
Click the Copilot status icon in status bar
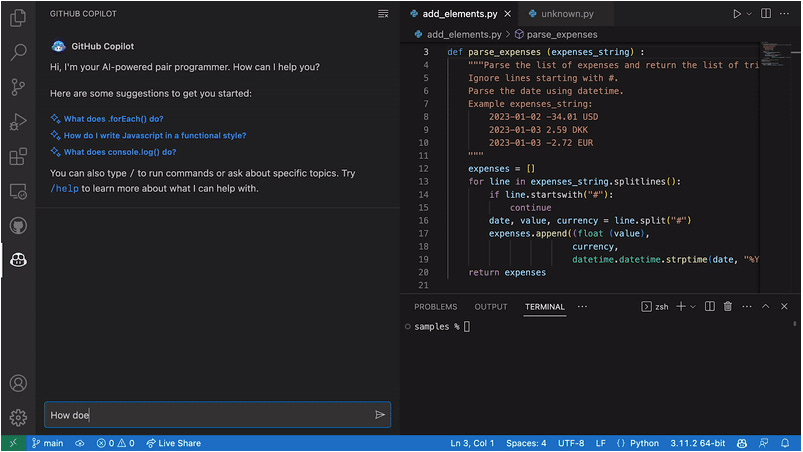[x=742, y=443]
